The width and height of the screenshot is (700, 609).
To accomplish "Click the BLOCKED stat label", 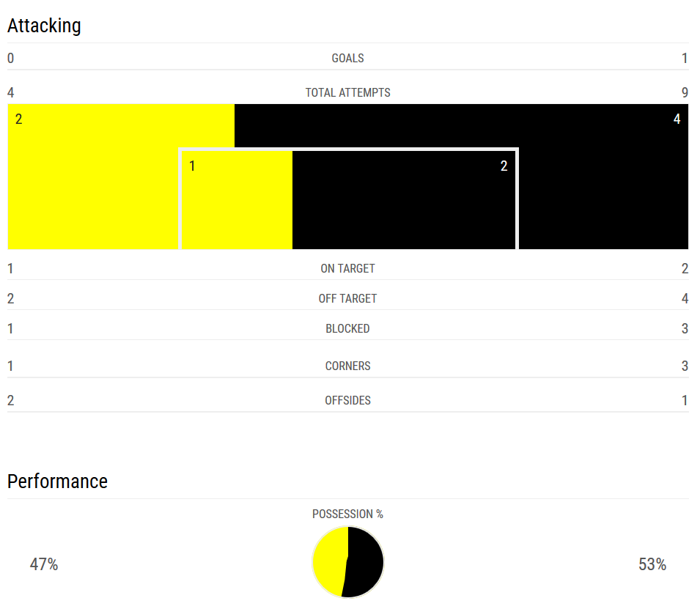I will 347,328.
